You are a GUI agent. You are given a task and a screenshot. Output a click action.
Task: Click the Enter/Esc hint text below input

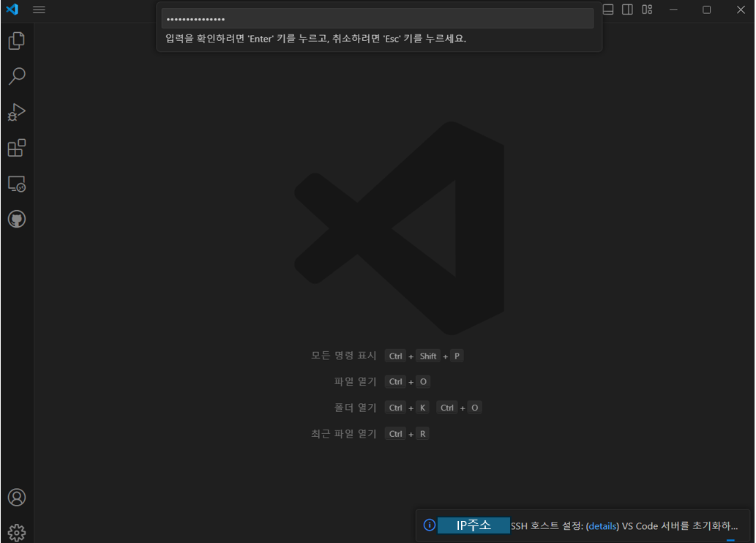click(x=316, y=39)
